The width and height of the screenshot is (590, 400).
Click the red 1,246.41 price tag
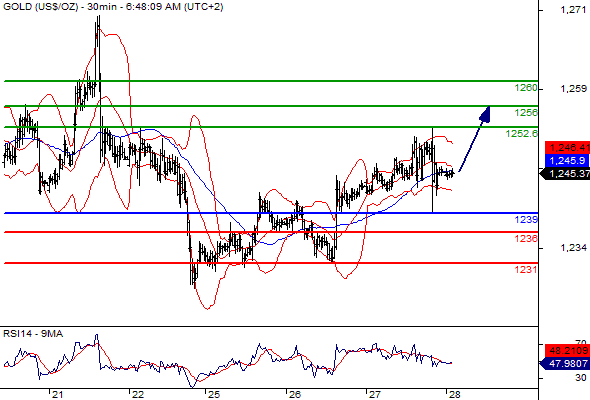point(567,147)
